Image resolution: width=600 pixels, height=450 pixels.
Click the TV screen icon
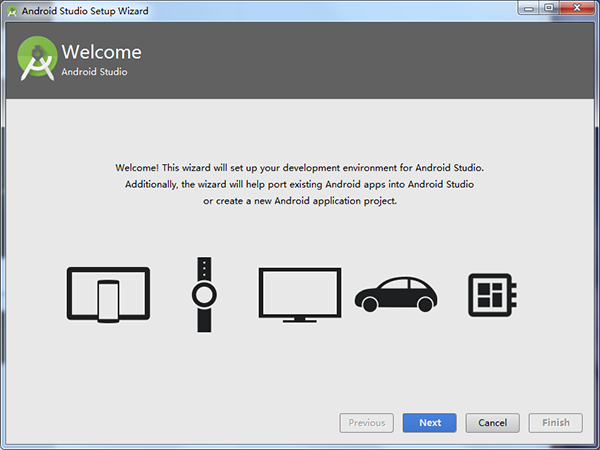[299, 294]
